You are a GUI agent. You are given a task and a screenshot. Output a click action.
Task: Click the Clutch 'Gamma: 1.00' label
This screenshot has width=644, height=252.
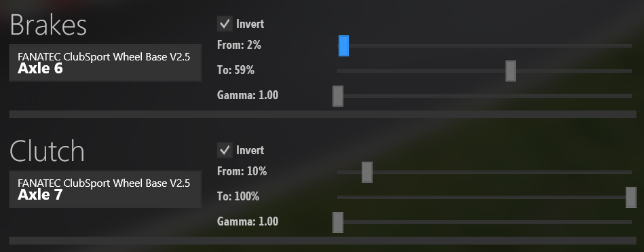[248, 221]
